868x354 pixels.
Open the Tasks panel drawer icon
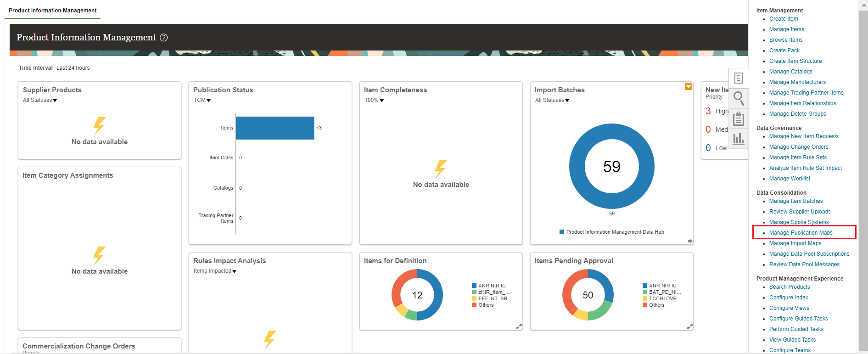tap(738, 78)
